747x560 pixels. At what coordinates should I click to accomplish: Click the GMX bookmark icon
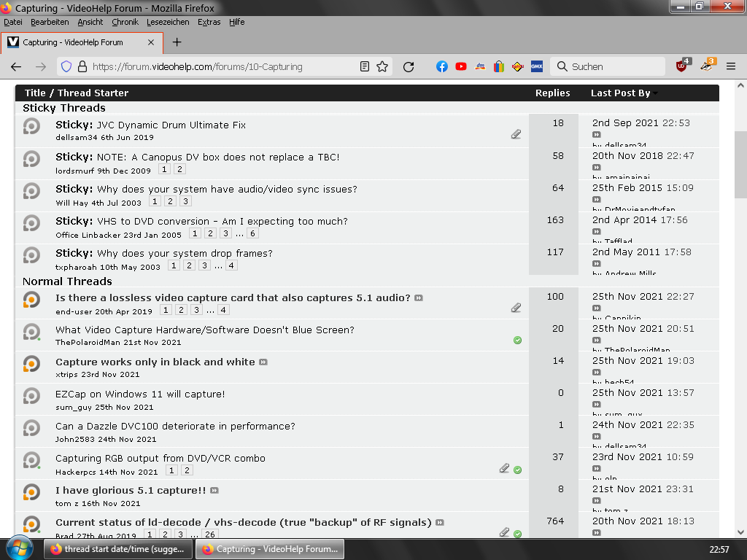point(537,66)
